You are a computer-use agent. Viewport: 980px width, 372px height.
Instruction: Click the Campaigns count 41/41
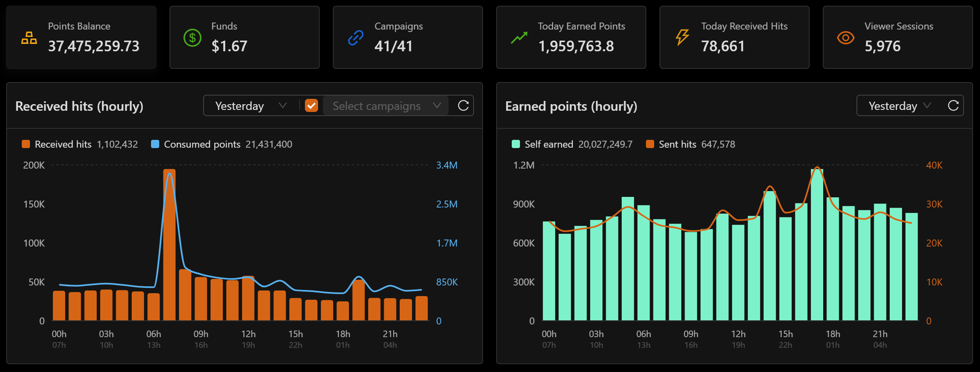pos(394,46)
